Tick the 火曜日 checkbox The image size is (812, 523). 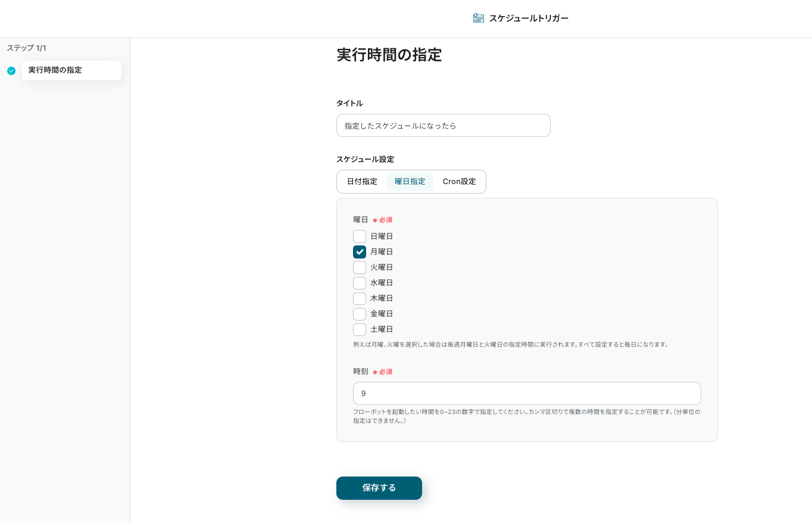point(360,267)
